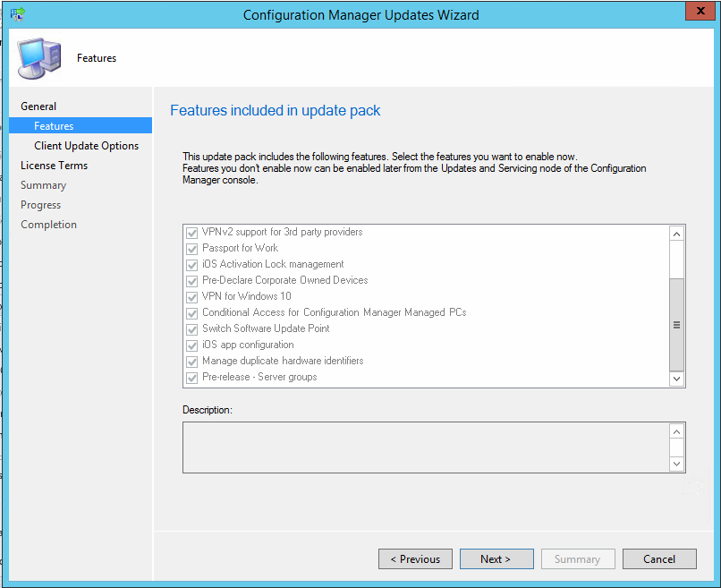Toggle Manage duplicate hardware identifiers checkbox
Image resolution: width=721 pixels, height=588 pixels.
coord(191,362)
